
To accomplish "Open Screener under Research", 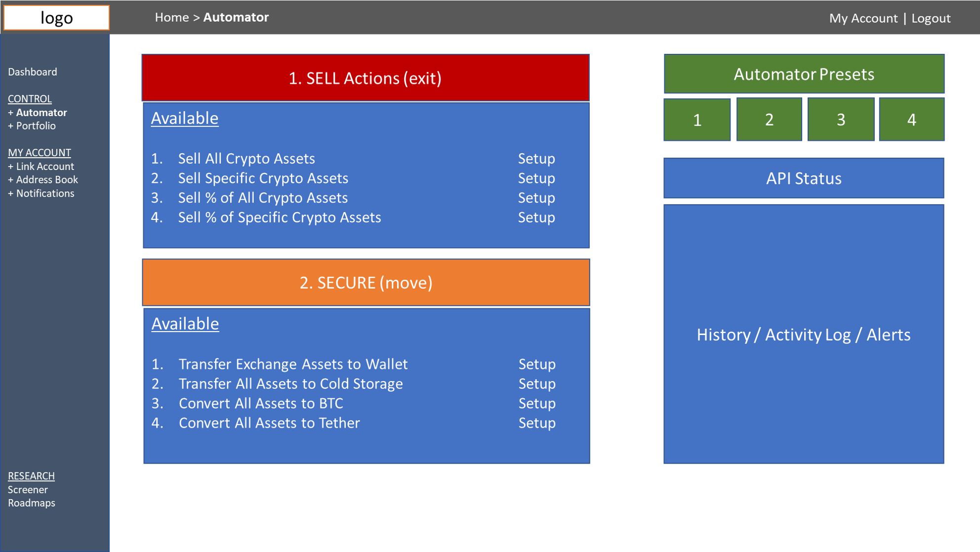I will (x=28, y=490).
